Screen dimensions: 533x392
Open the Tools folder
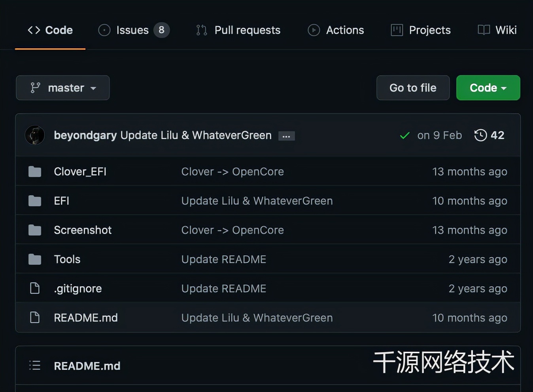tap(67, 259)
